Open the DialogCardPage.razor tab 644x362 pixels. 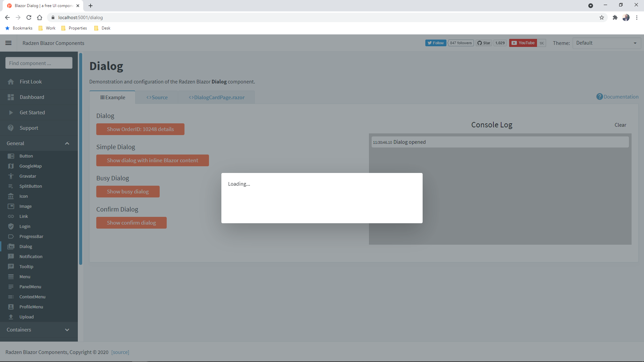[216, 97]
